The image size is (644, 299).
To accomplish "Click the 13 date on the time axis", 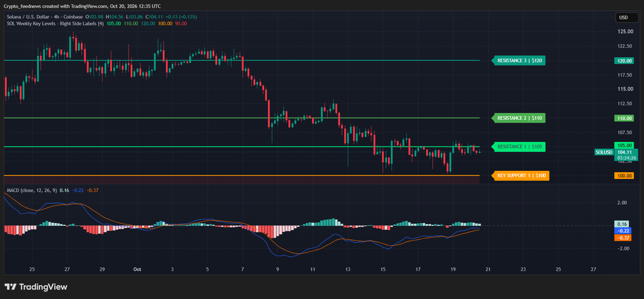I will click(348, 269).
